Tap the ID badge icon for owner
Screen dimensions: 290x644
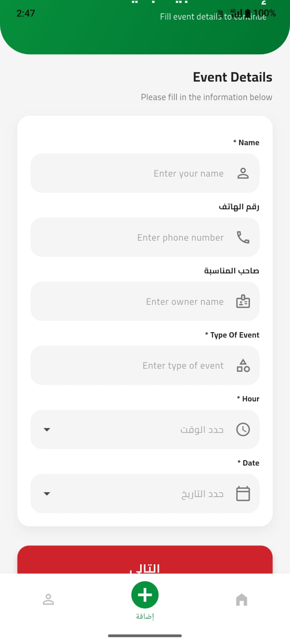243,301
